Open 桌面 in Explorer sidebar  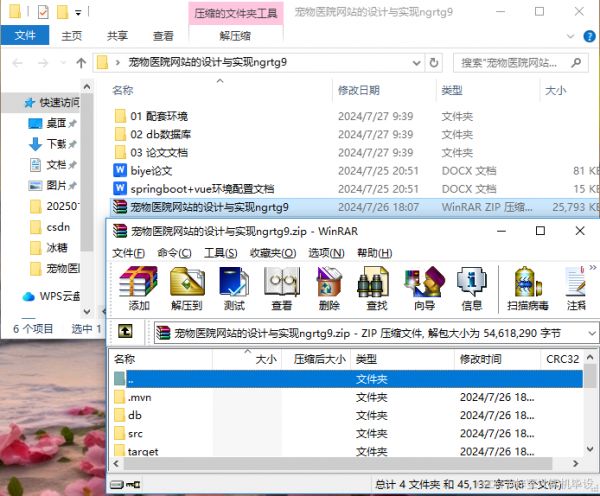[x=54, y=123]
